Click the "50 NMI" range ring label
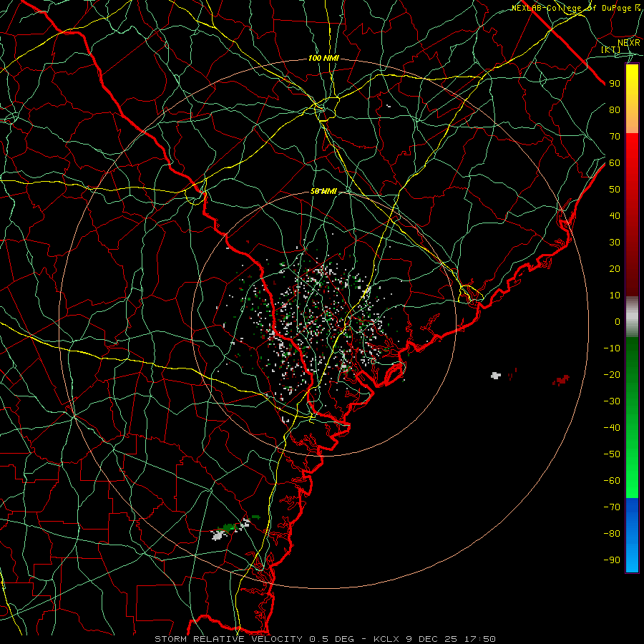 (323, 191)
